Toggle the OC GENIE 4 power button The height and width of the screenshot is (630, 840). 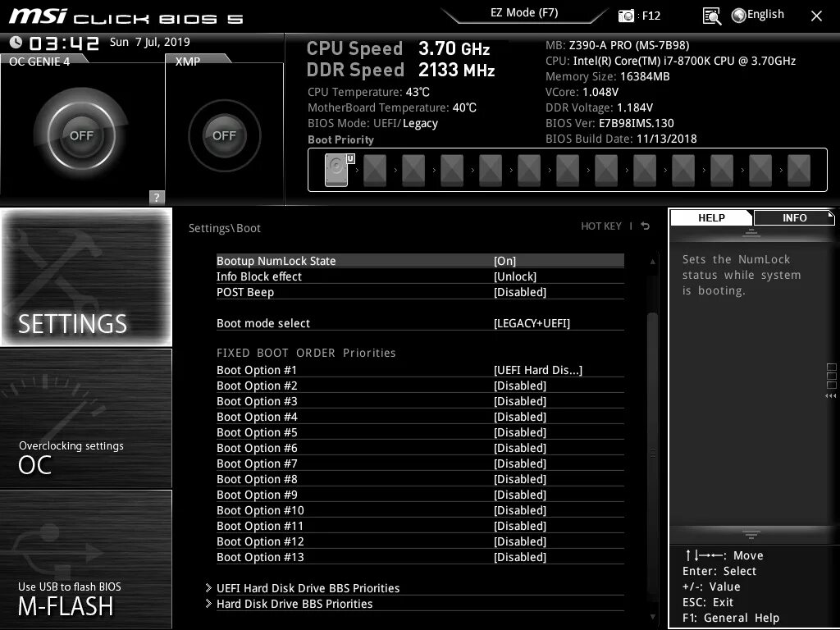(81, 135)
